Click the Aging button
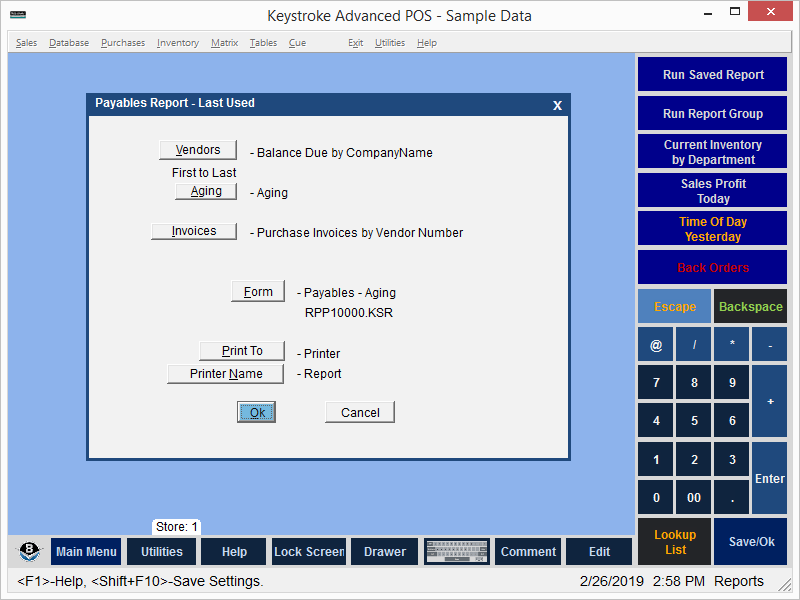Screen dimensions: 800x600 206,191
